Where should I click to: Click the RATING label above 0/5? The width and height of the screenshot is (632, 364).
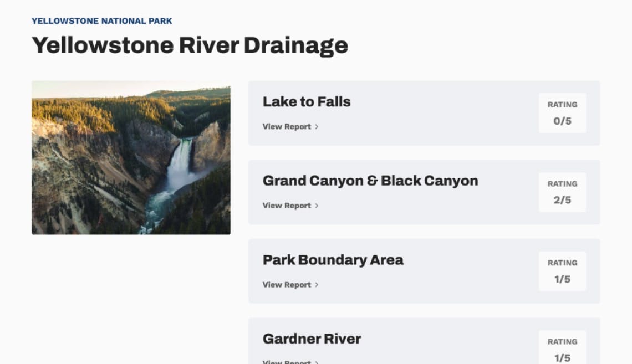click(562, 104)
